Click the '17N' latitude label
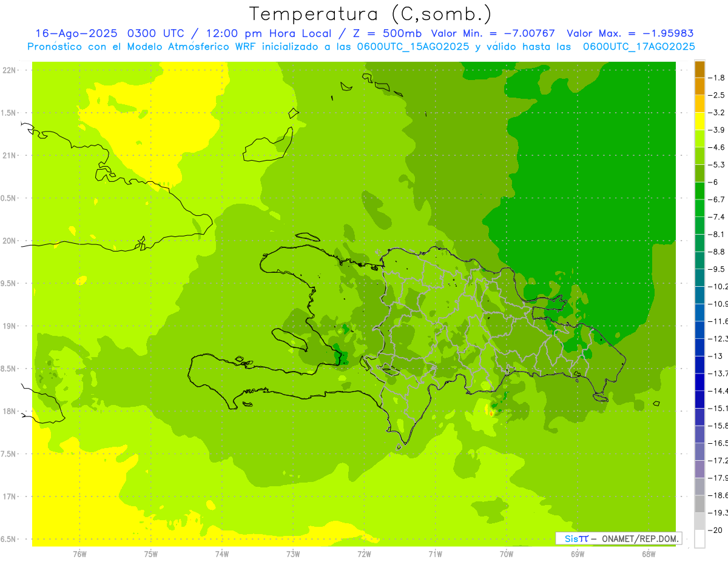 click(x=9, y=497)
